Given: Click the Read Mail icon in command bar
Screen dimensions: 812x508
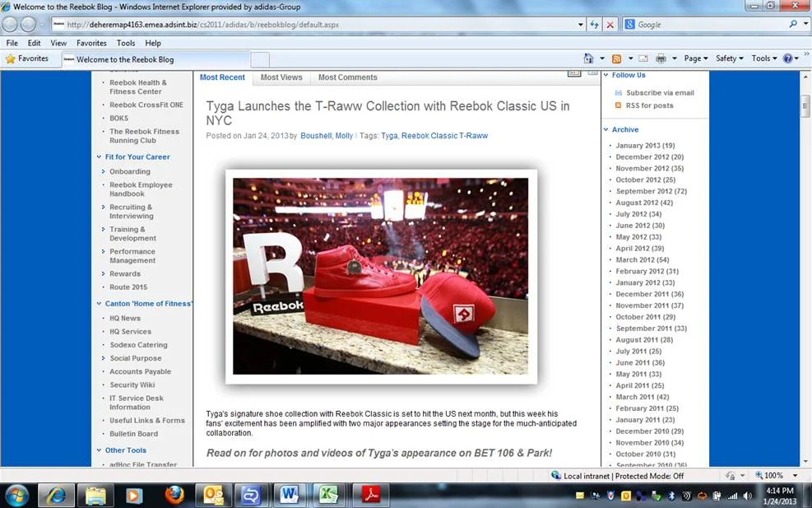Looking at the screenshot, I should point(643,58).
